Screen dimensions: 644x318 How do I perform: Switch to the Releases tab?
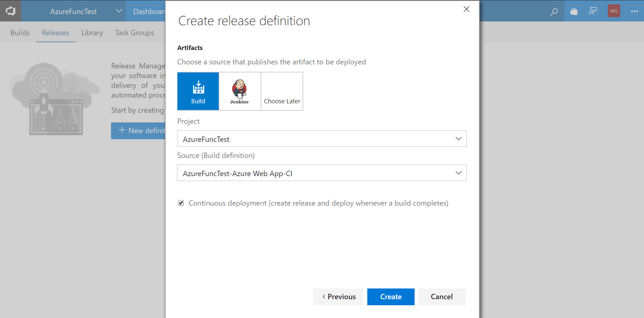pos(55,33)
